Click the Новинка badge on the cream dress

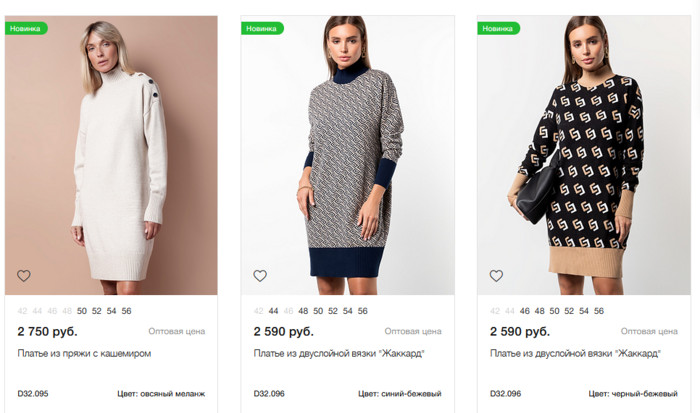(x=26, y=28)
